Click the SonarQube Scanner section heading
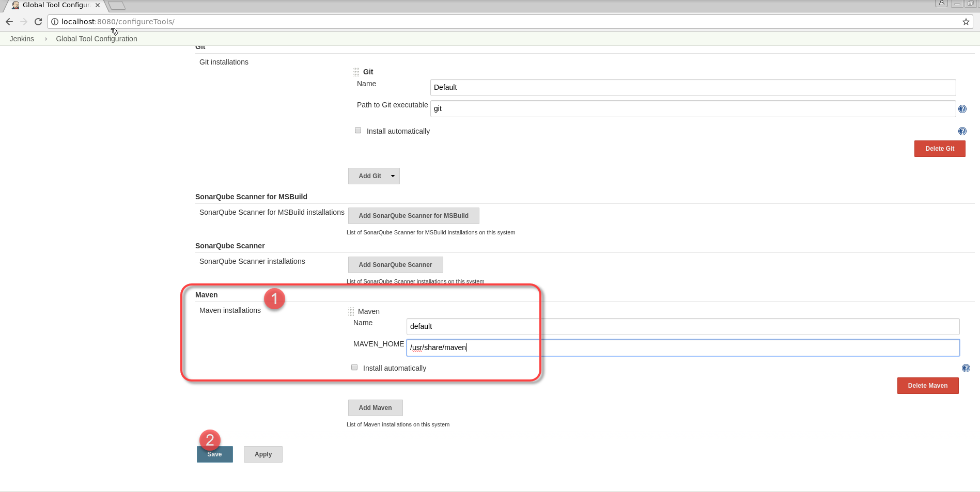The width and height of the screenshot is (980, 492). pos(230,246)
